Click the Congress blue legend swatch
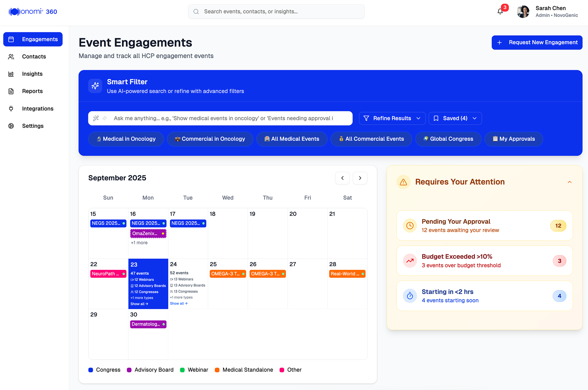Screen dimensions: 588x390 [x=91, y=370]
